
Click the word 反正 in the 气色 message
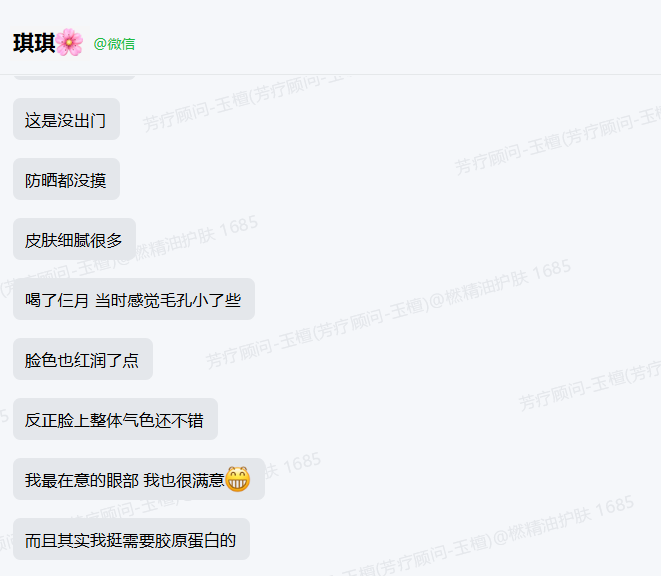tap(41, 420)
